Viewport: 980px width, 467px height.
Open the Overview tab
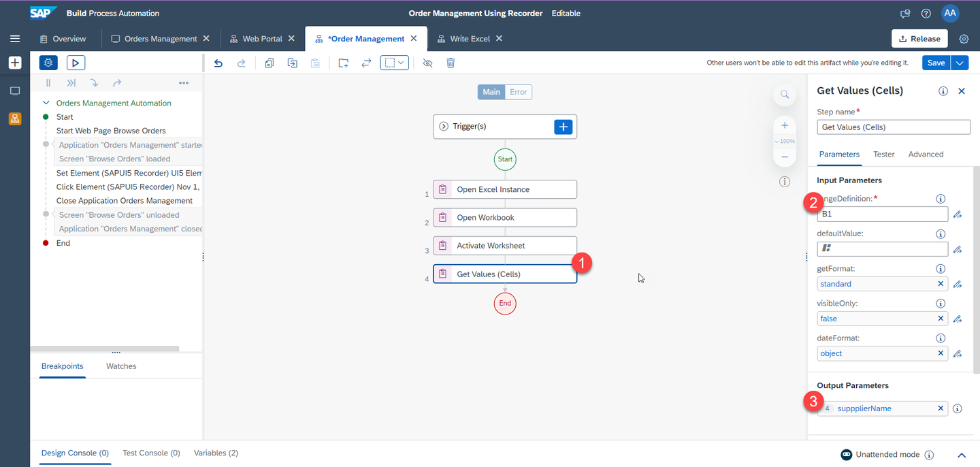(x=63, y=39)
